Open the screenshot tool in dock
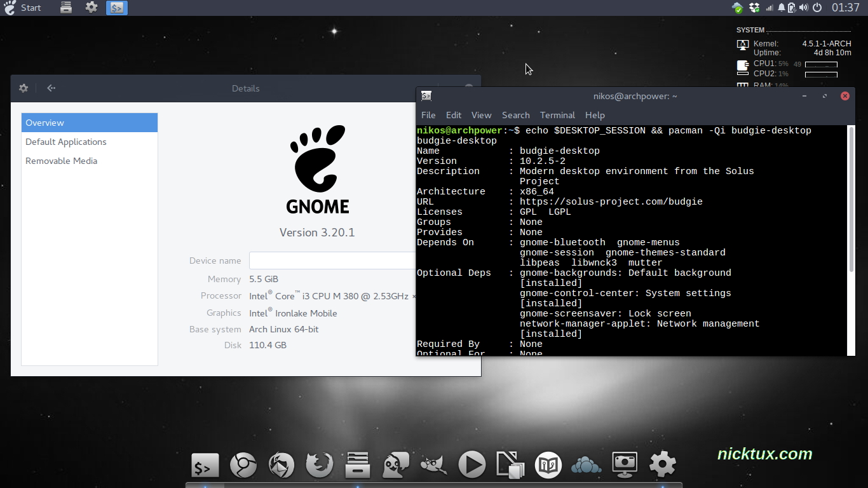The height and width of the screenshot is (488, 868). click(624, 465)
